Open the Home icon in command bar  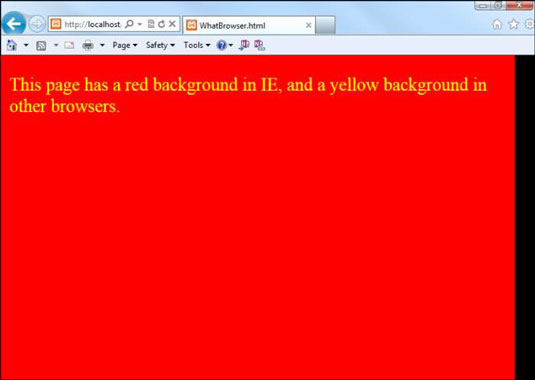[12, 45]
